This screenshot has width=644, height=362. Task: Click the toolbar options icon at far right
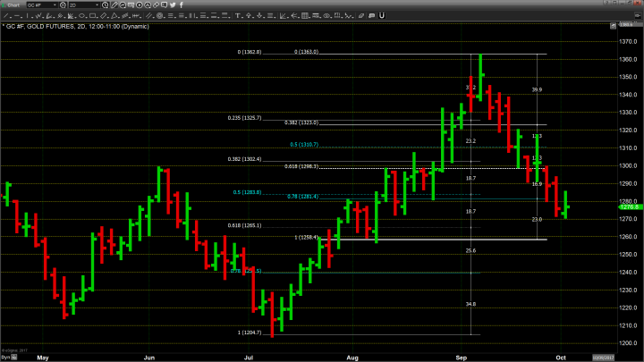638,15
